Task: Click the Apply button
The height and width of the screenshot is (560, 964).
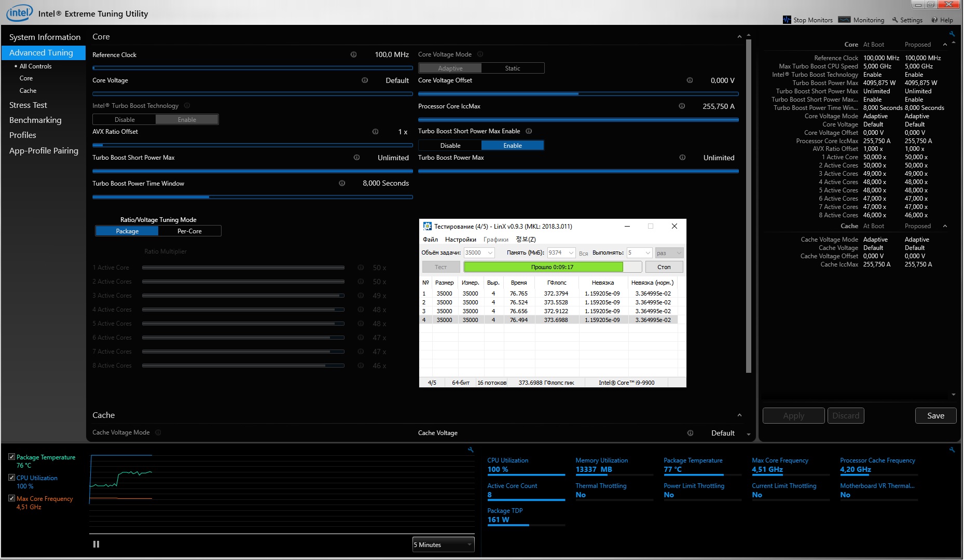Action: pyautogui.click(x=793, y=416)
